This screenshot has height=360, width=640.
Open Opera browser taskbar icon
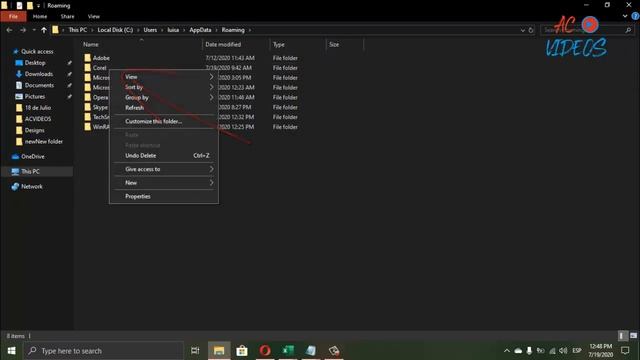(x=265, y=351)
